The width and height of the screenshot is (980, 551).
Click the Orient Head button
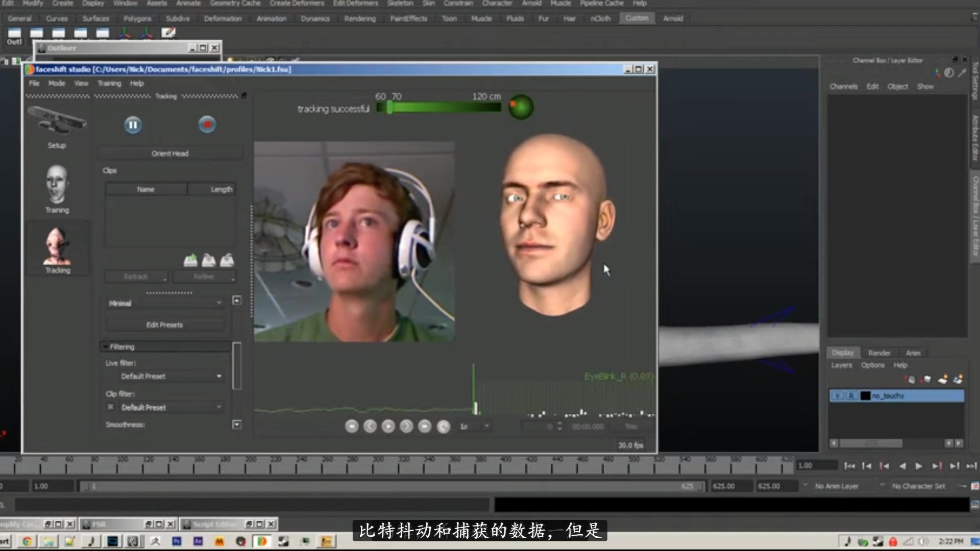click(170, 154)
